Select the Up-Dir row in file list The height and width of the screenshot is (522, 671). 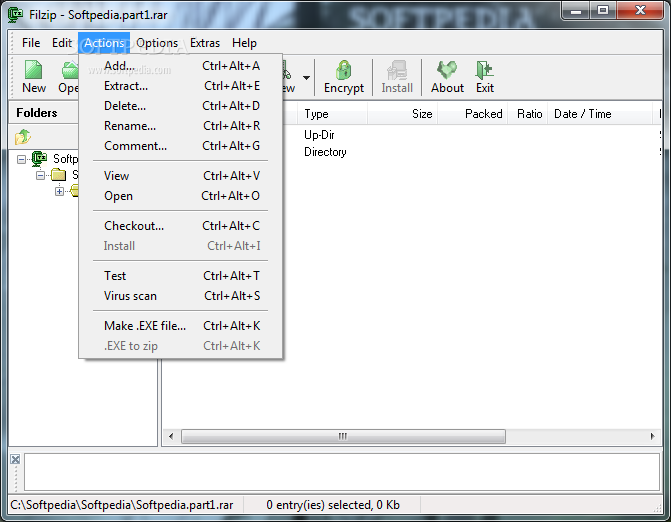coord(473,135)
